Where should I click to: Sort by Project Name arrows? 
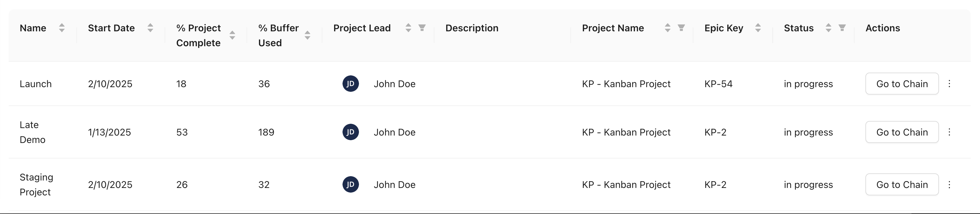pos(667,28)
